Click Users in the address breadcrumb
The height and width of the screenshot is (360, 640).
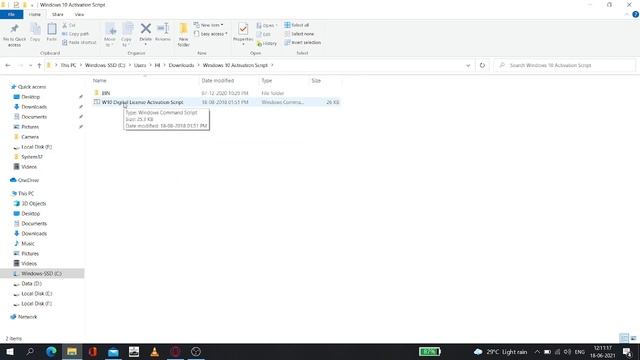[140, 65]
